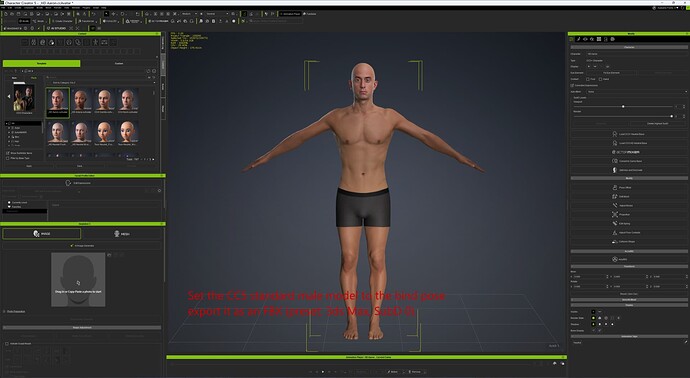Click the checker grid icon tab in Modify panel
Image resolution: width=690 pixels, height=378 pixels.
coord(599,39)
